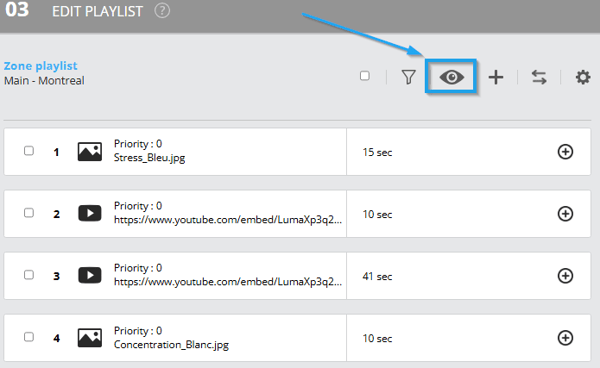Expand options for the 41 sec clip
This screenshot has height=368, width=600.
(x=565, y=276)
